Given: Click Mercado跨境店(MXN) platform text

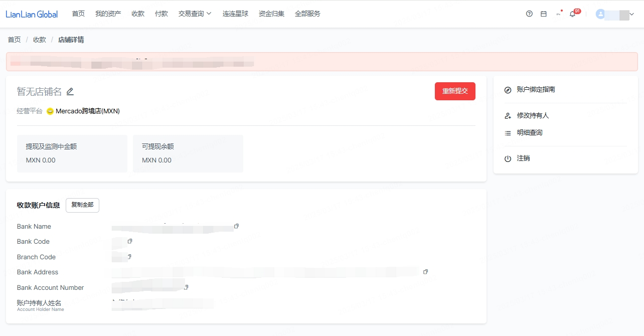Looking at the screenshot, I should coord(88,111).
